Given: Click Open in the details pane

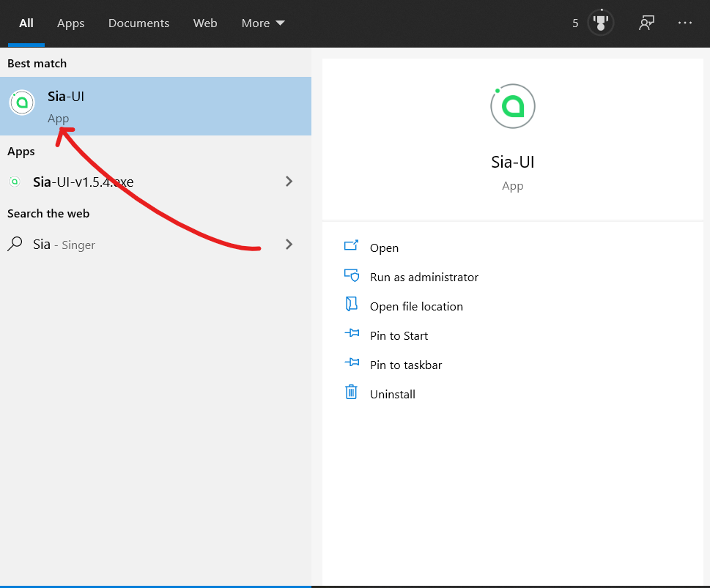Looking at the screenshot, I should (x=384, y=248).
